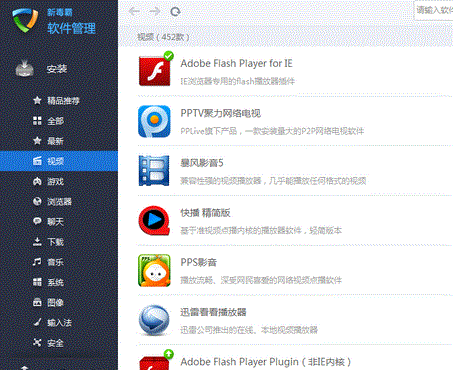The width and height of the screenshot is (453, 370).
Task: Click the music note icon beside 音乐
Action: (x=37, y=262)
